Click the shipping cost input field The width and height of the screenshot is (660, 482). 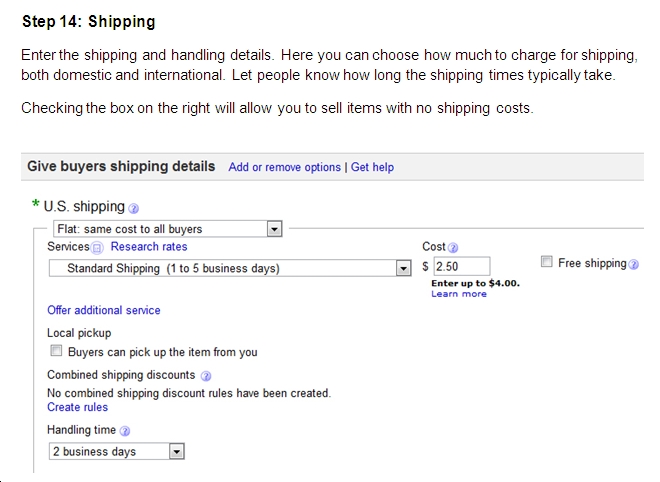462,266
